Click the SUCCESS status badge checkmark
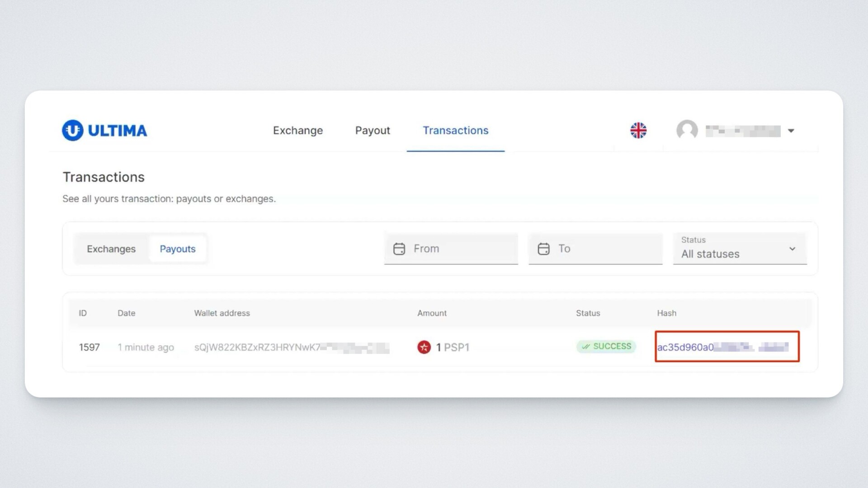868x488 pixels. tap(586, 347)
